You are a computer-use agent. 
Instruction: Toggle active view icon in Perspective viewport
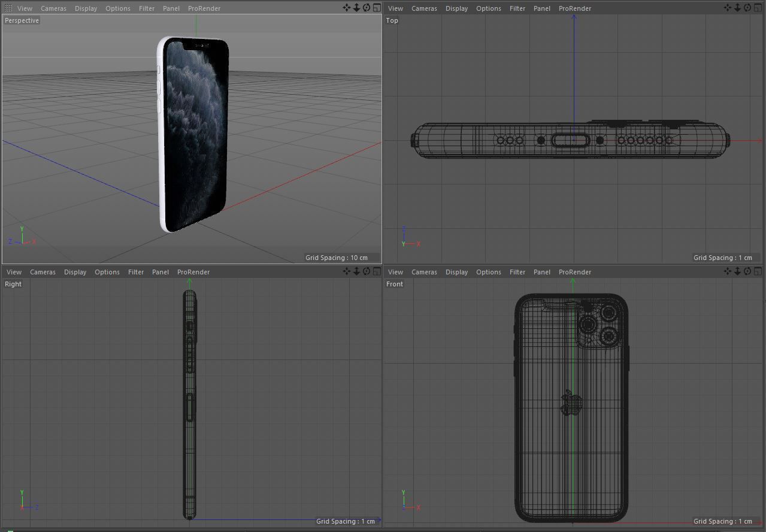pyautogui.click(x=377, y=8)
